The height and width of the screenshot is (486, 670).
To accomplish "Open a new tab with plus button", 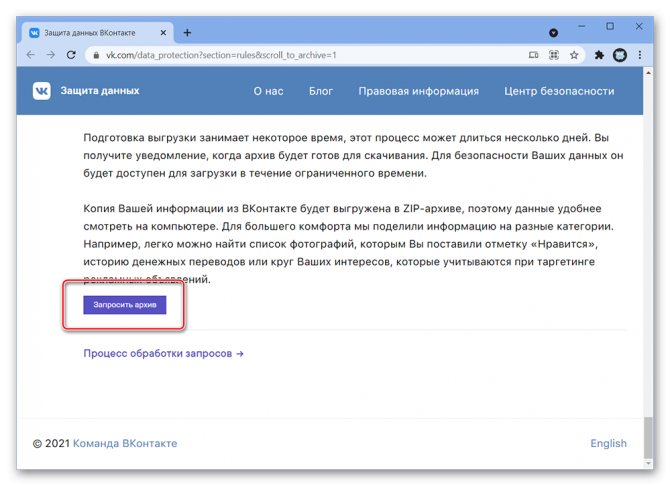I will pos(187,32).
